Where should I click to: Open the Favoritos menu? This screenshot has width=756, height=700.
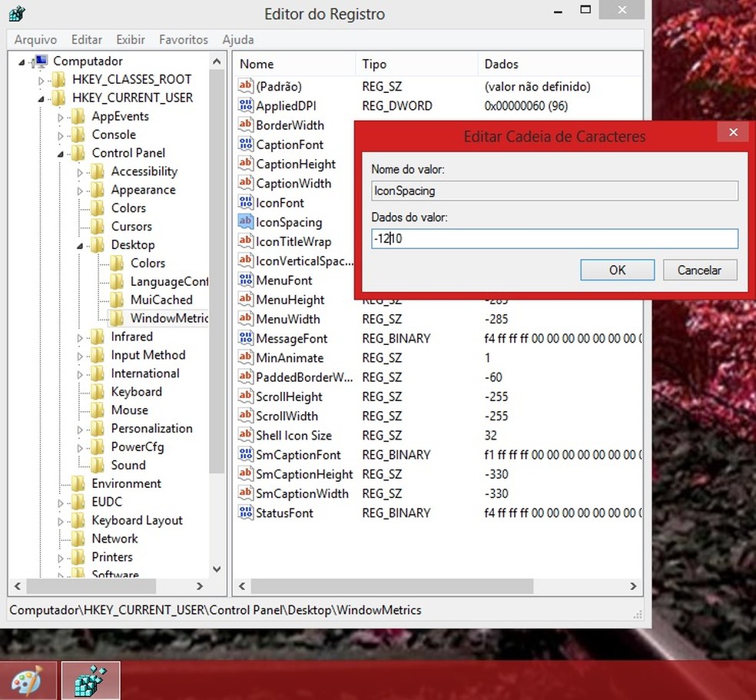click(x=184, y=39)
